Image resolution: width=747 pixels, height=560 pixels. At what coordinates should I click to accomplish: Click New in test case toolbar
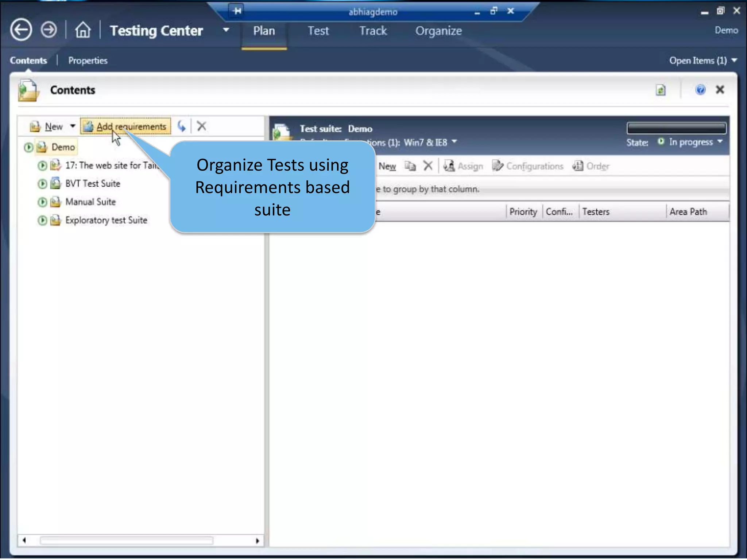pos(387,166)
